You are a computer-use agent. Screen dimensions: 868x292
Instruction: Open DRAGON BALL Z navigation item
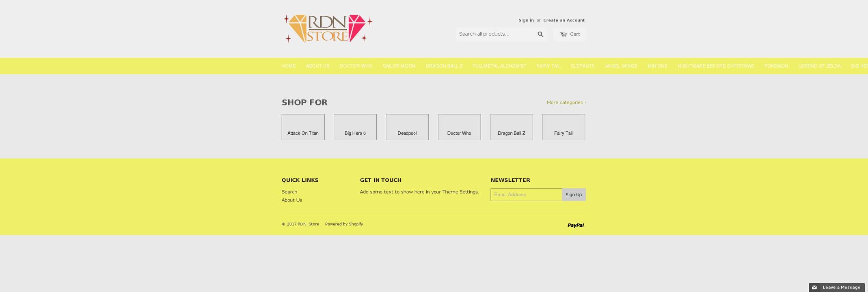coord(444,66)
